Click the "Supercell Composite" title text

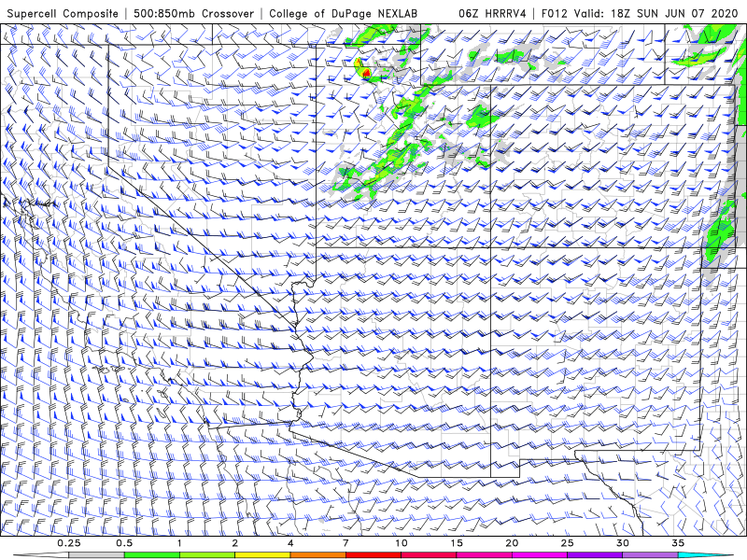[x=63, y=13]
